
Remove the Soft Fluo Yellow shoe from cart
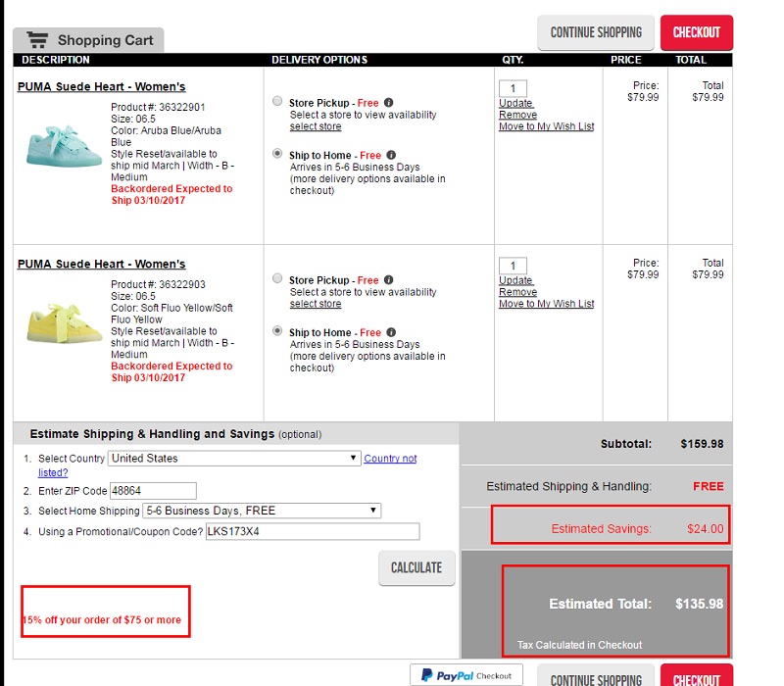pyautogui.click(x=518, y=291)
